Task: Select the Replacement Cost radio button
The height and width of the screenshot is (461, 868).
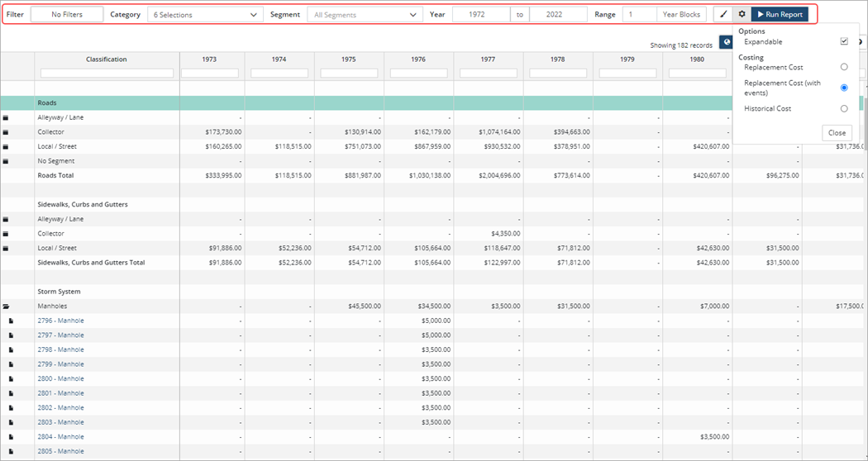Action: pos(843,67)
